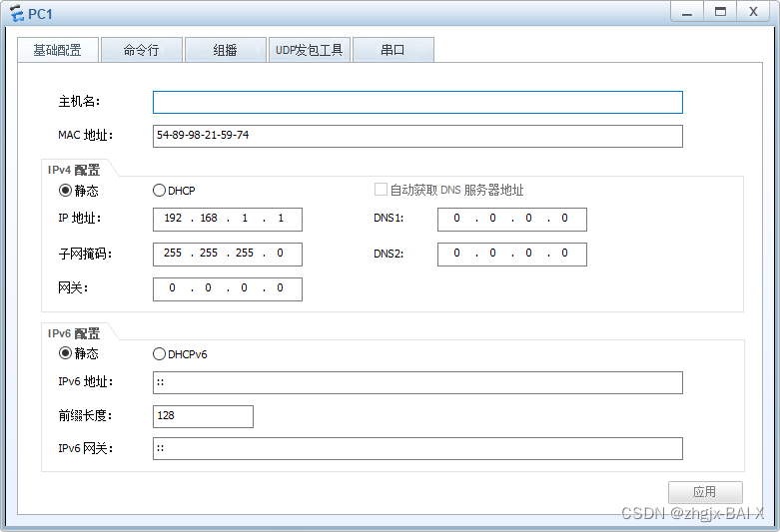
Task: Switch to the 基础配置 tab
Action: point(58,50)
